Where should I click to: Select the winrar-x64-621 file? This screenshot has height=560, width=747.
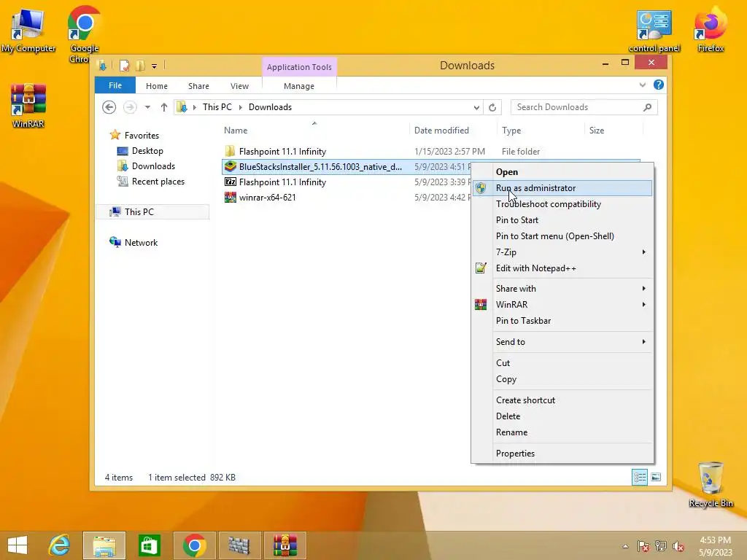coord(267,198)
